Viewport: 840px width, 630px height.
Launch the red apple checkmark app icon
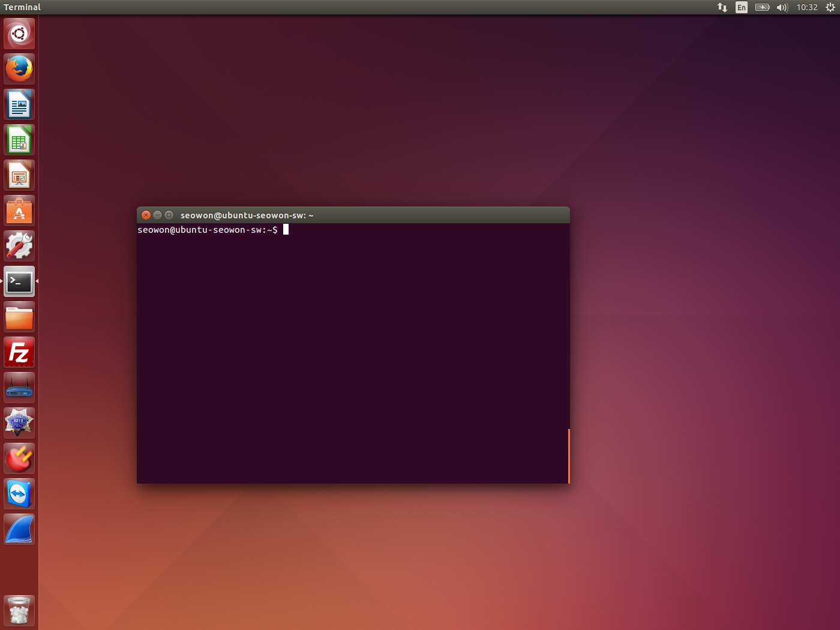19,458
